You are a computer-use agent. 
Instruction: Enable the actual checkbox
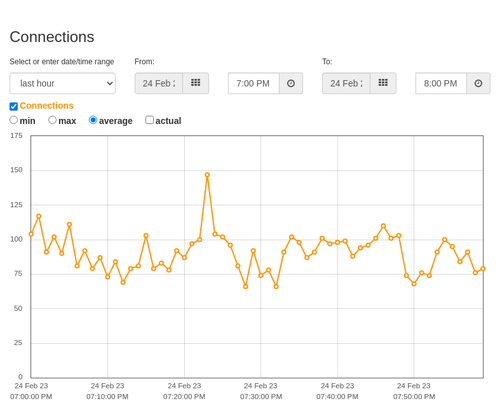pyautogui.click(x=150, y=120)
